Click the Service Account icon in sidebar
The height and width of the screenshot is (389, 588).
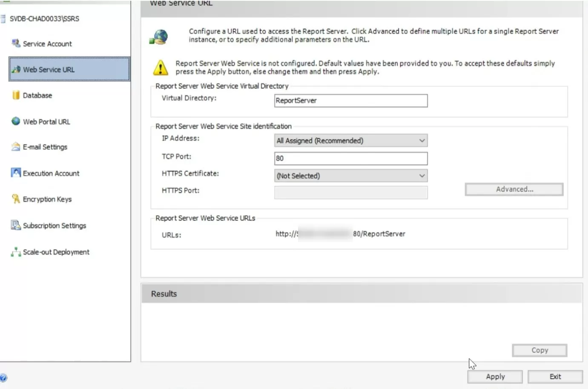point(16,43)
